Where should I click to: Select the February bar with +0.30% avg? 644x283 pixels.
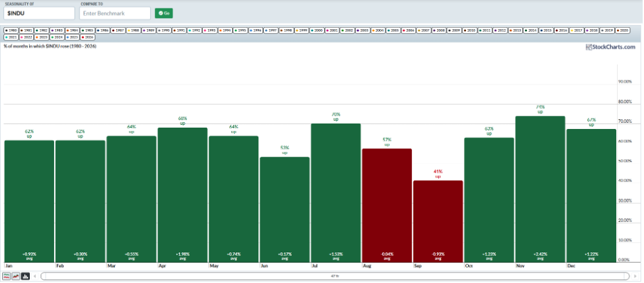coord(80,202)
